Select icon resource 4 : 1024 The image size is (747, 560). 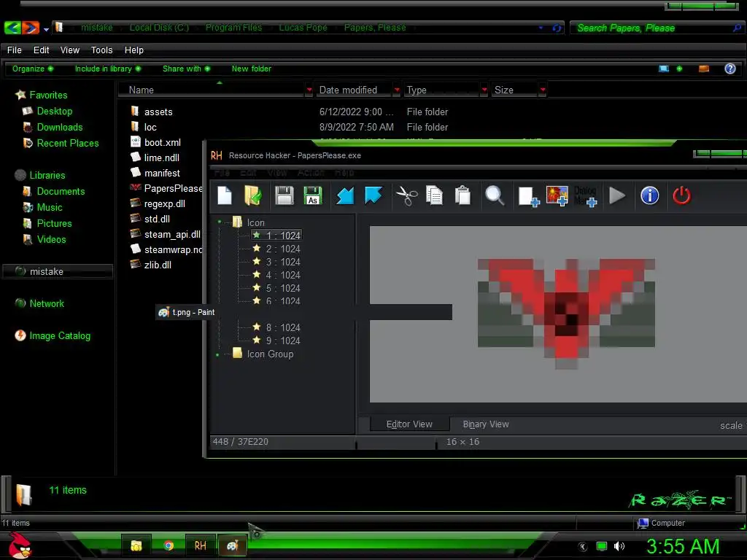click(276, 275)
